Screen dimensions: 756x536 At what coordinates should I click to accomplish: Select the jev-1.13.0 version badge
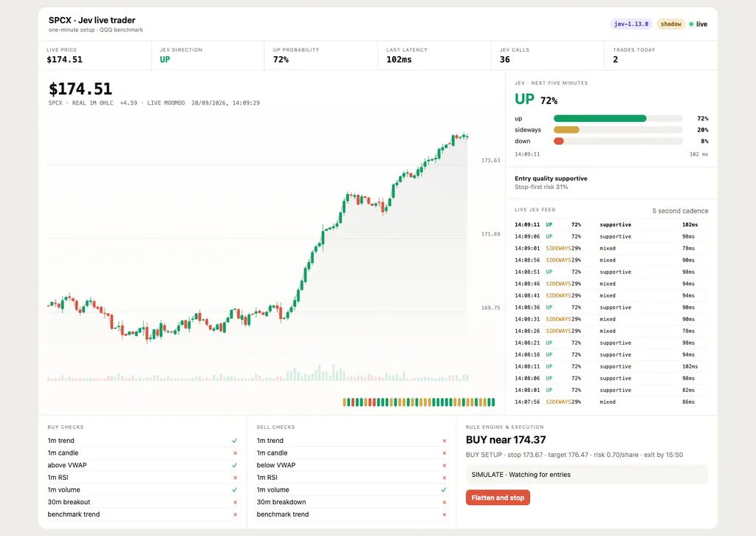[x=631, y=24]
